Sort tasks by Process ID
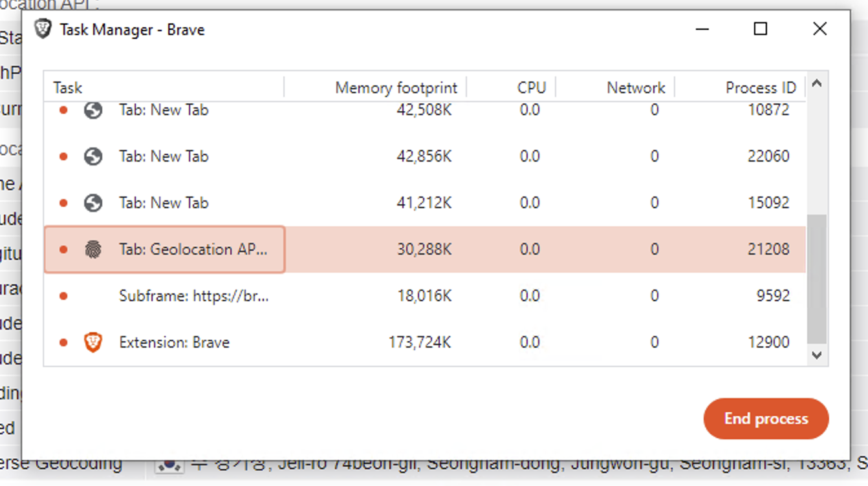This screenshot has width=868, height=486. pyautogui.click(x=761, y=87)
